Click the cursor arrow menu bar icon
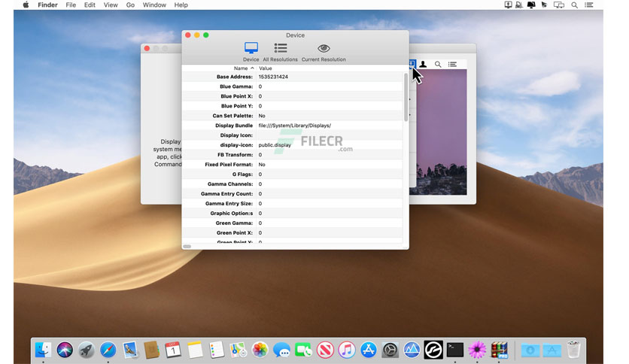 pyautogui.click(x=544, y=5)
